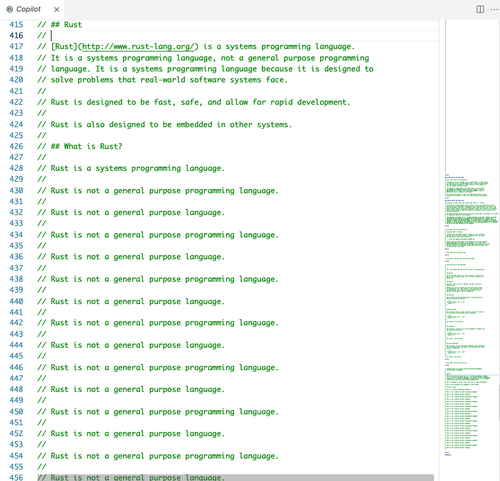Place cursor on the '## Rust' heading comment
Screen dimensions: 500x481
(60, 25)
